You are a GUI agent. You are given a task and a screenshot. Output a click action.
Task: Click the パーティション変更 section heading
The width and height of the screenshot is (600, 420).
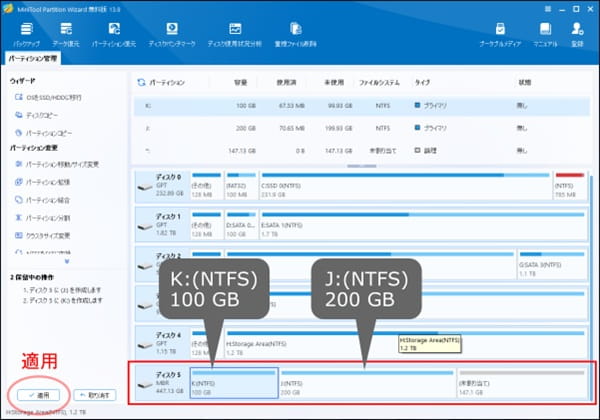point(34,148)
